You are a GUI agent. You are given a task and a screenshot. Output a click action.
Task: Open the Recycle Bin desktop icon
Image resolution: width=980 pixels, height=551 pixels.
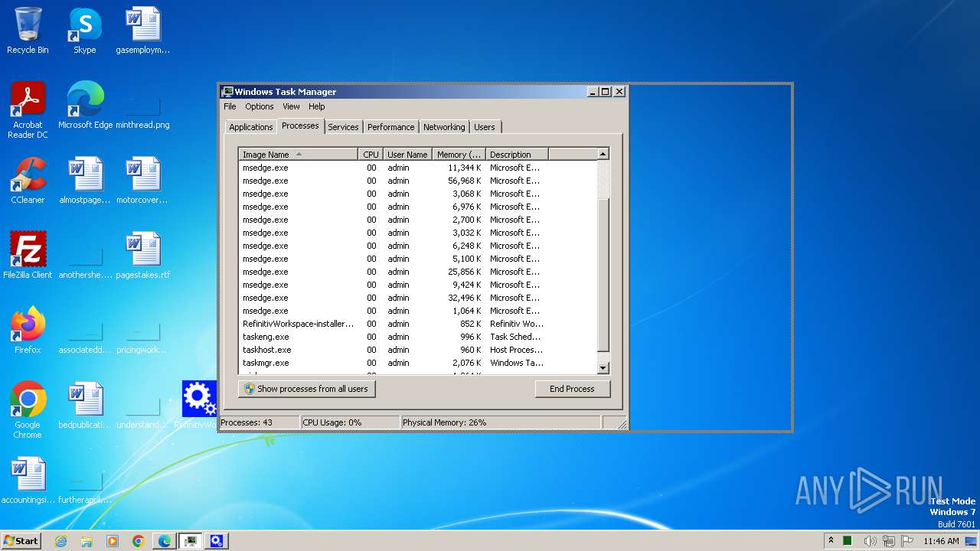coord(28,31)
